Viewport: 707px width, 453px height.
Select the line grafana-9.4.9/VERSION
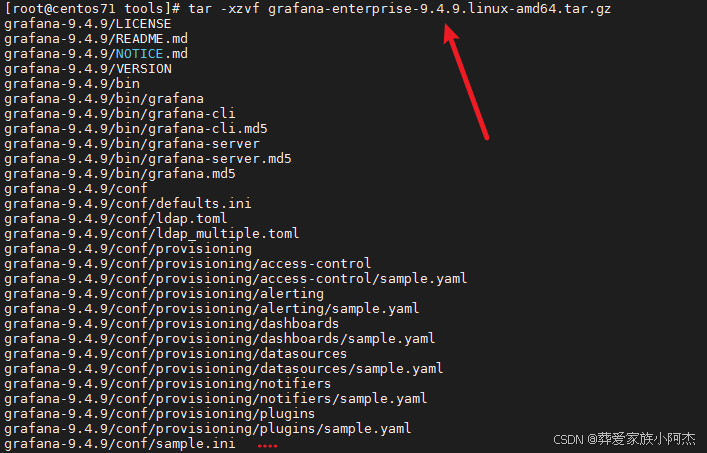pyautogui.click(x=88, y=69)
